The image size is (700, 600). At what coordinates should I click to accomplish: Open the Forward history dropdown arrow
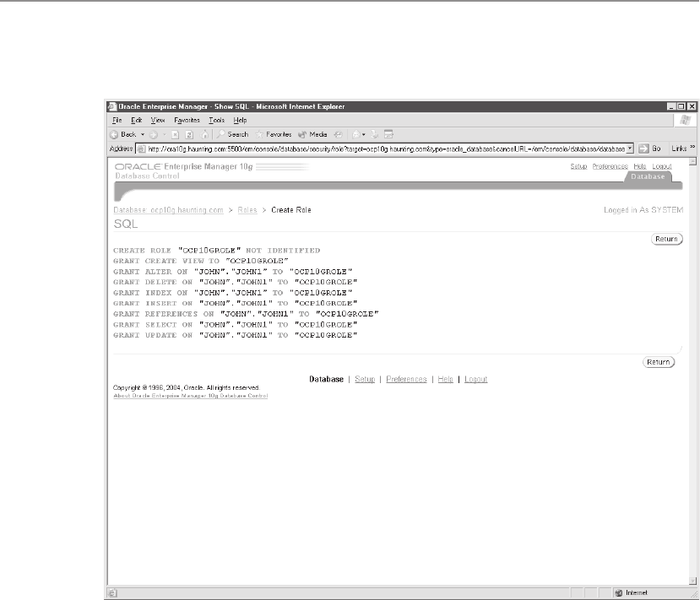coord(165,135)
